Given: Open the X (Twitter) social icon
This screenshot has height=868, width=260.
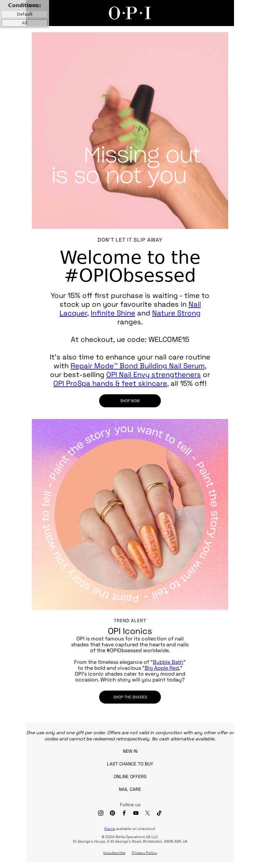Looking at the screenshot, I should pyautogui.click(x=148, y=813).
